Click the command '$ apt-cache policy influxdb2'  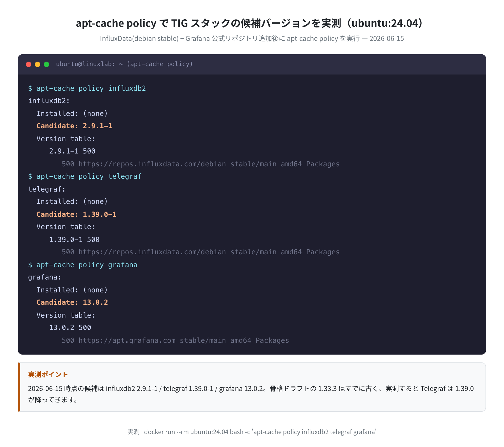pyautogui.click(x=87, y=89)
